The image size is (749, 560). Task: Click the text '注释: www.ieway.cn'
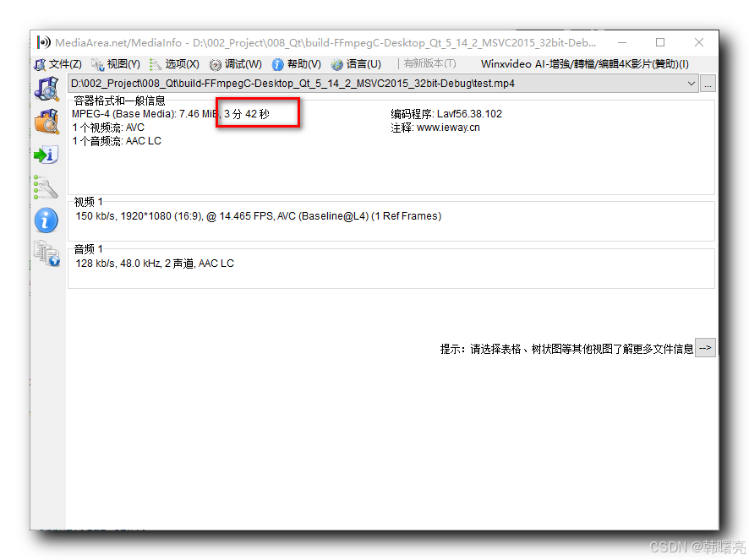[x=435, y=128]
